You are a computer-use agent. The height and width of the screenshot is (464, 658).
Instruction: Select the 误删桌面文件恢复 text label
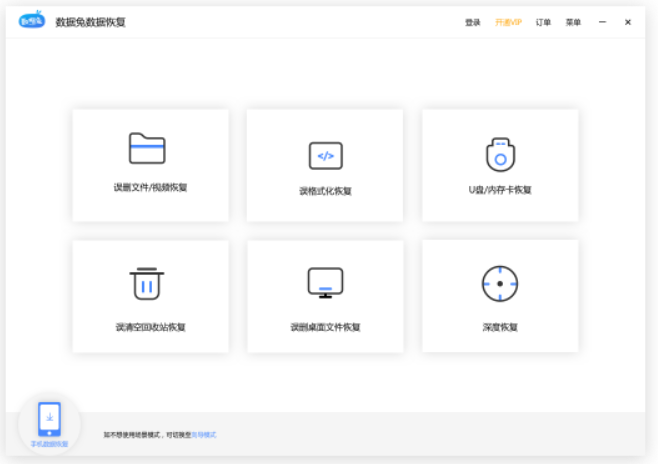click(x=325, y=327)
